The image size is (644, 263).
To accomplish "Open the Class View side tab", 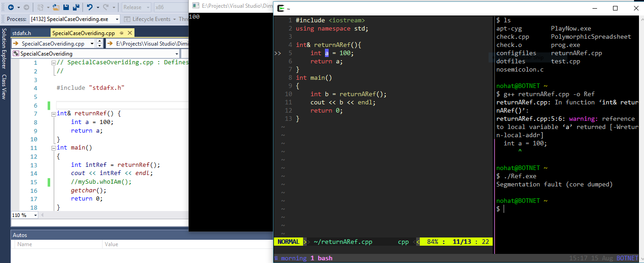I will point(4,87).
